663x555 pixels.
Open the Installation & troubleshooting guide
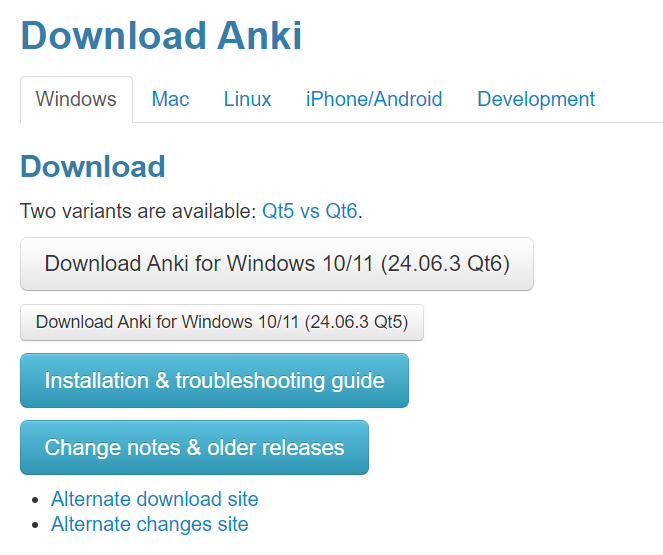(x=214, y=380)
